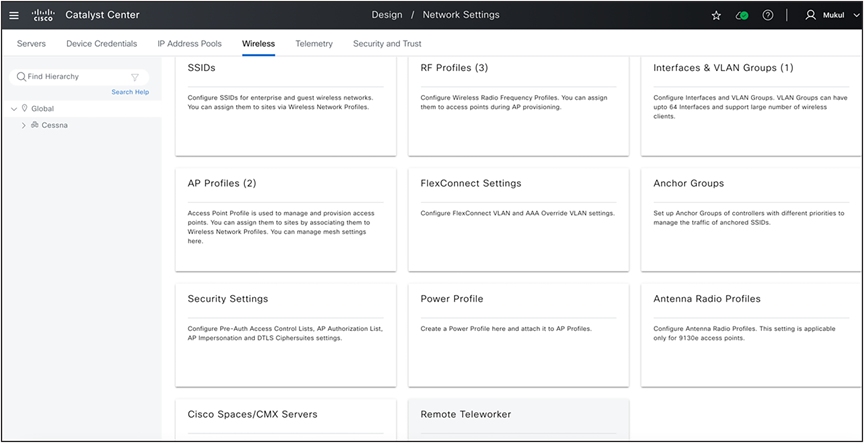Click the search magnifier in Find Hierarchy
The height and width of the screenshot is (443, 864).
(x=21, y=77)
